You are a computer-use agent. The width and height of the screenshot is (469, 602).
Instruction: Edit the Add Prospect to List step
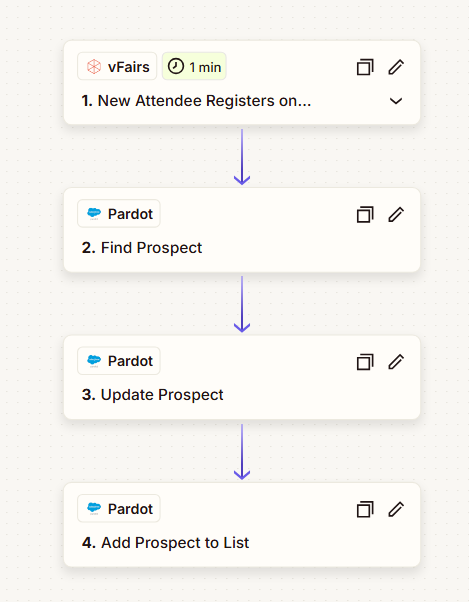396,509
